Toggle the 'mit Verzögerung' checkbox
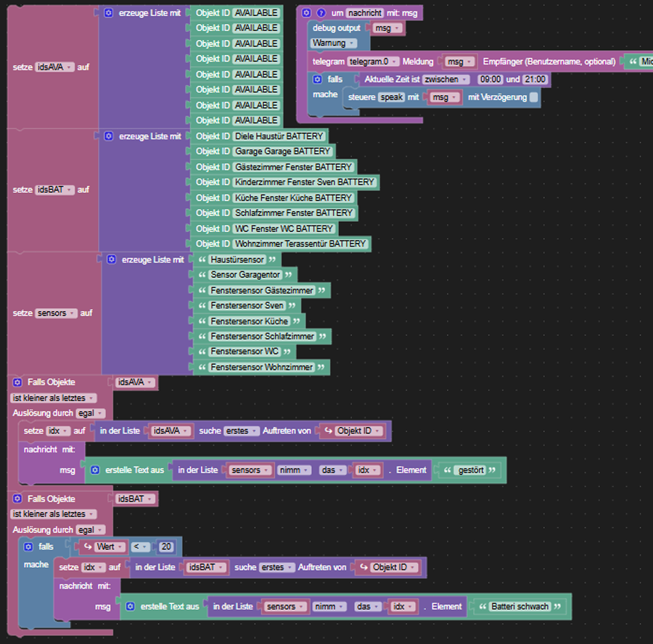653x644 pixels. pos(533,97)
